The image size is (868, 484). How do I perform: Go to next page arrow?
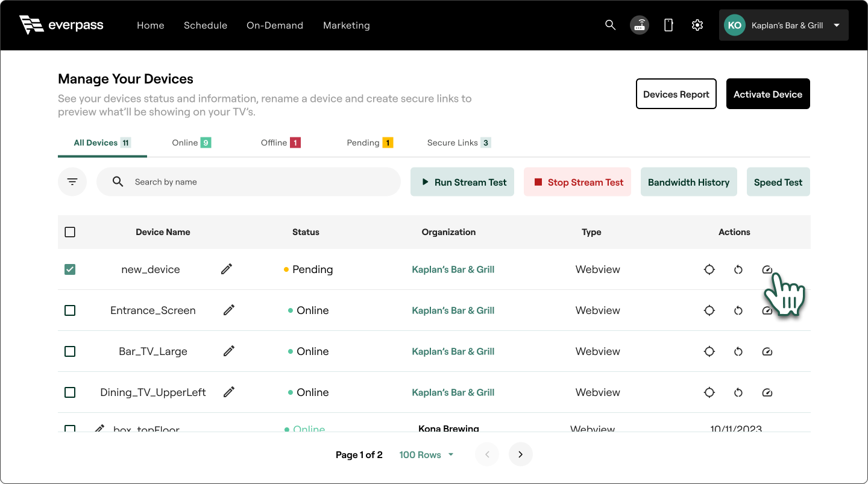point(521,454)
